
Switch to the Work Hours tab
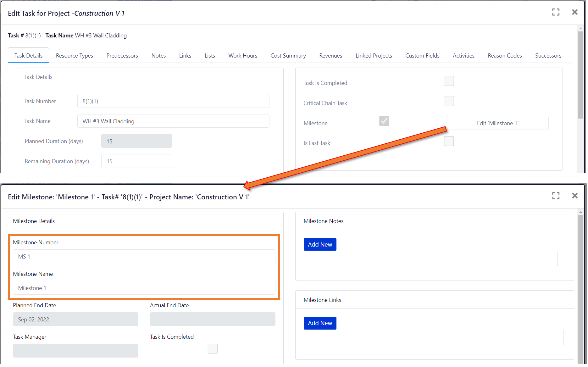[243, 55]
